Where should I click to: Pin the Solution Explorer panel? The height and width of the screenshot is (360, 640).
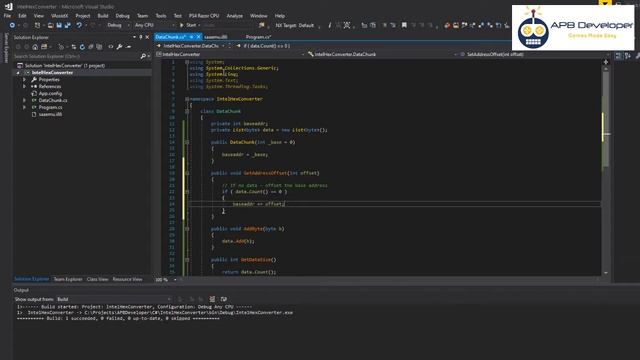pos(141,37)
